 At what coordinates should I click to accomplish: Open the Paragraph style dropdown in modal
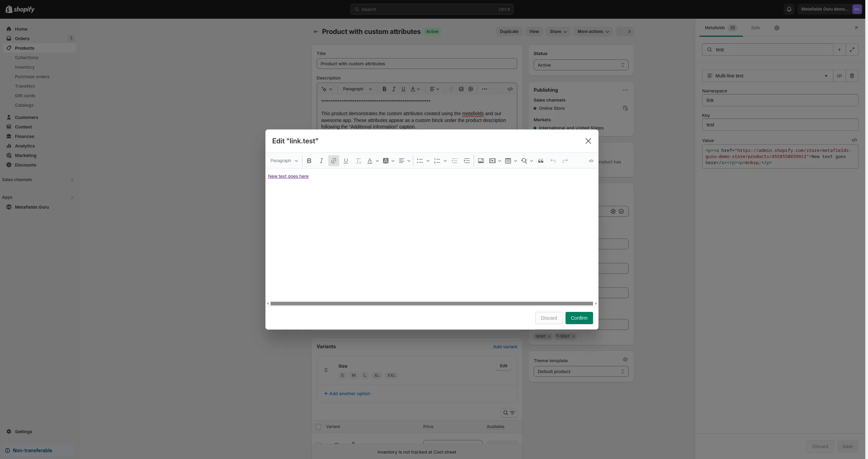click(x=284, y=161)
